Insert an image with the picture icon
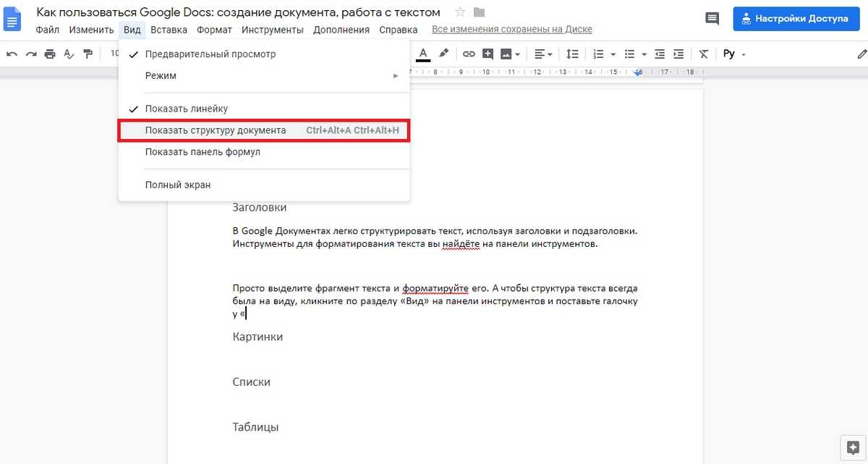Viewport: 868px width, 464px height. pos(506,54)
